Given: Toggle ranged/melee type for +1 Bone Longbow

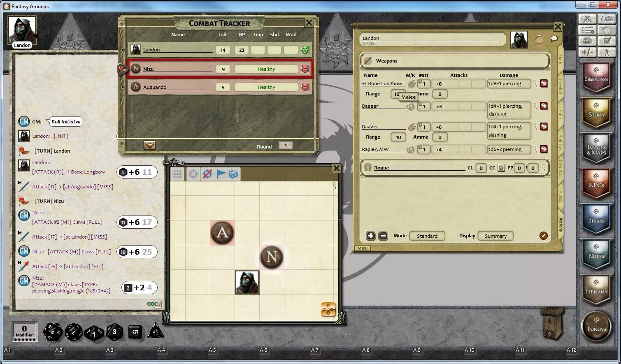Looking at the screenshot, I should pos(411,83).
